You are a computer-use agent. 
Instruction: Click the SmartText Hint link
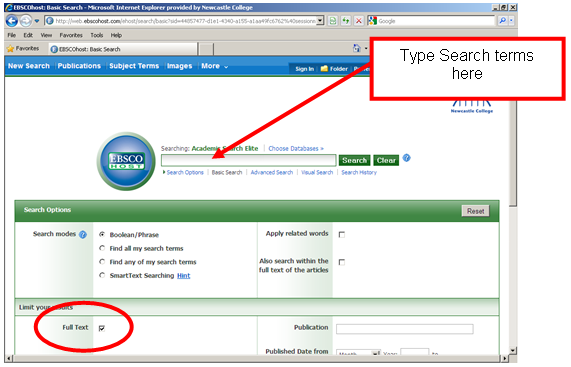pos(184,276)
